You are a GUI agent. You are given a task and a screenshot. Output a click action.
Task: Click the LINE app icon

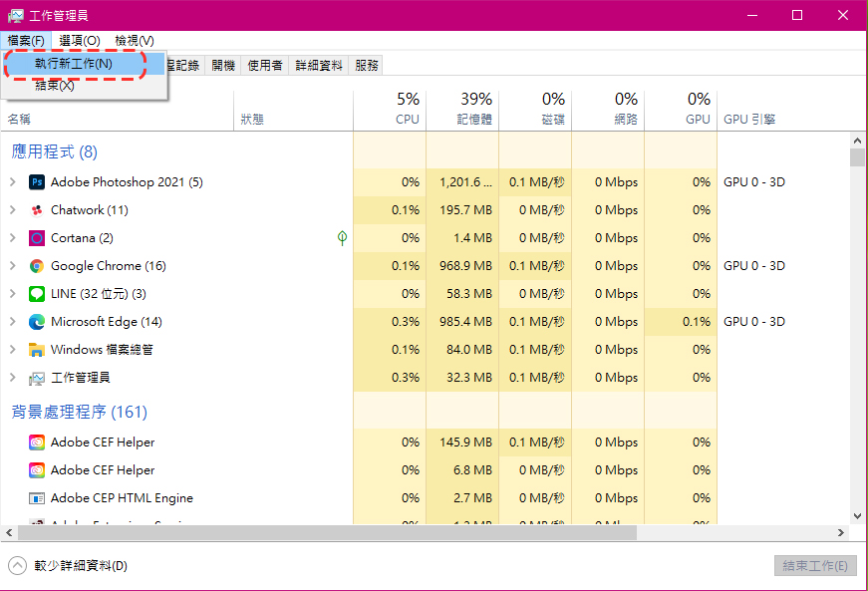click(37, 294)
